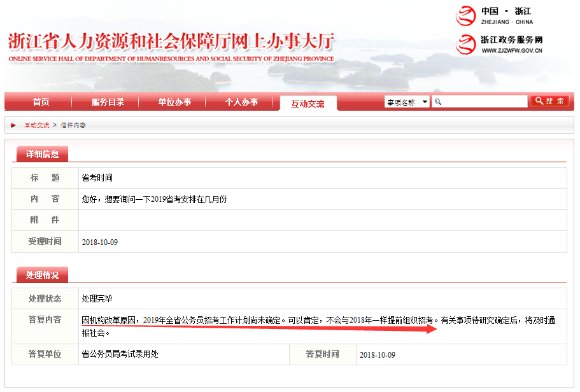Open 个人办事 menu item

click(241, 102)
